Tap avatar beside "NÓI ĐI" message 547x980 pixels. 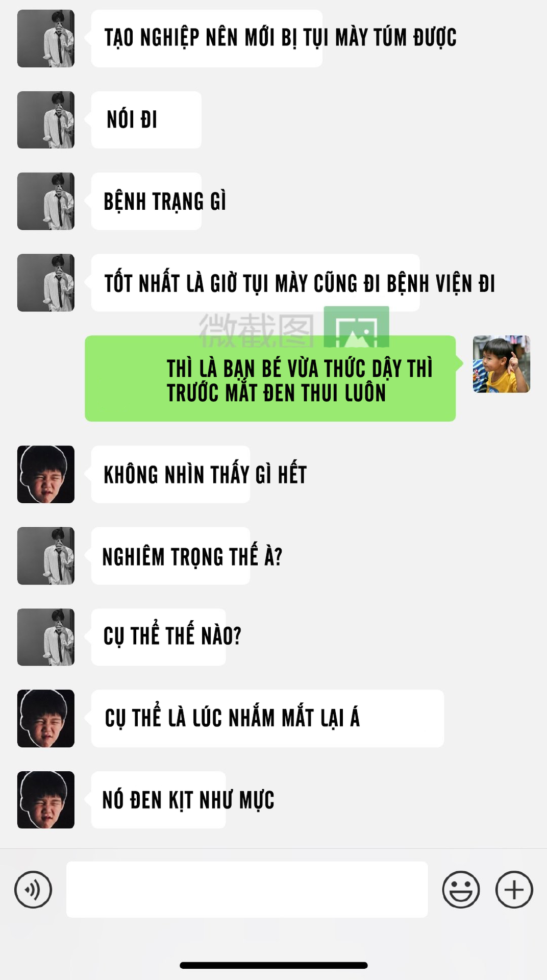pos(46,120)
